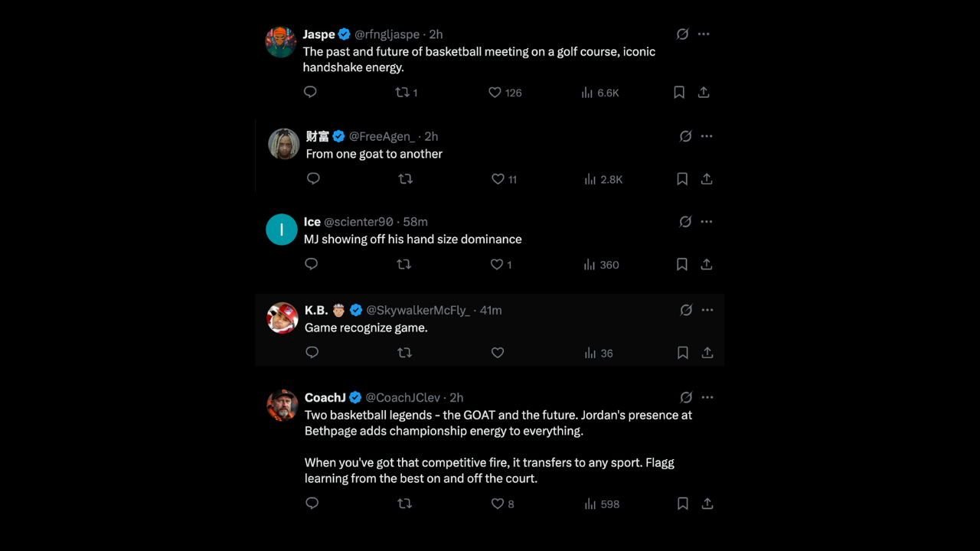
Task: Open more menu on CoachJ's tweet
Action: coord(707,397)
